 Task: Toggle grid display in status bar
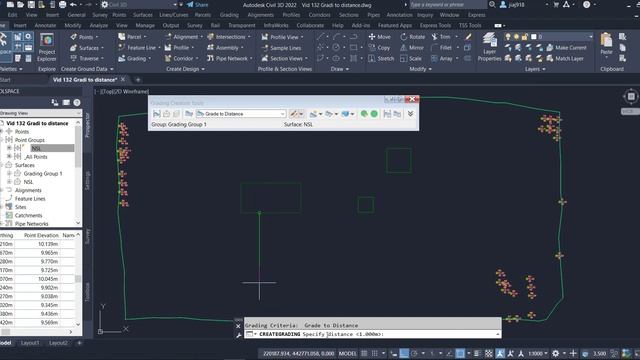tap(364, 353)
